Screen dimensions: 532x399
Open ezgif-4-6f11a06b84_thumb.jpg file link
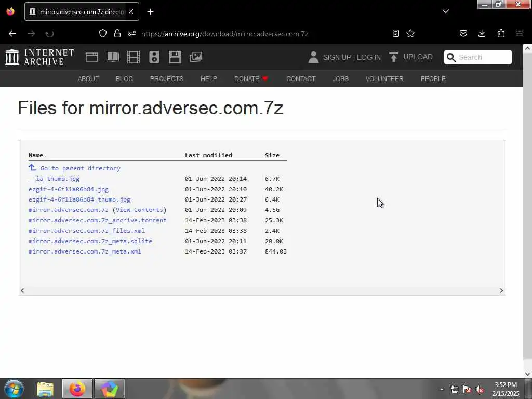[79, 199]
